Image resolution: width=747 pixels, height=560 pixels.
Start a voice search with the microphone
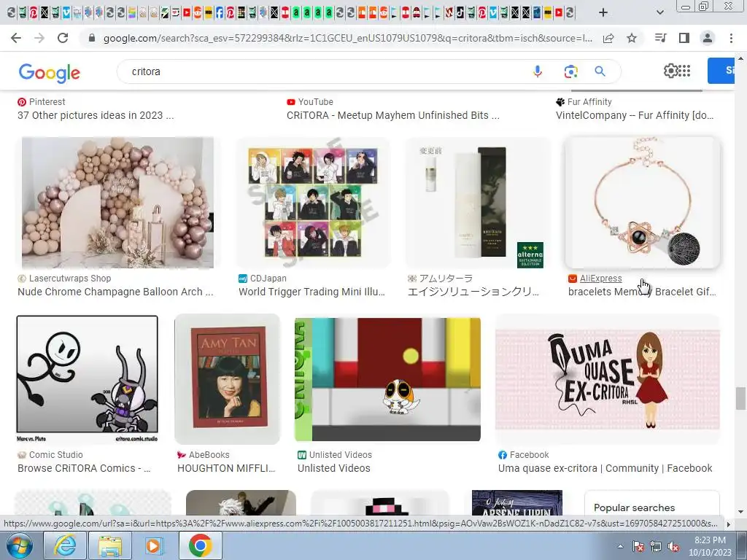pyautogui.click(x=538, y=71)
